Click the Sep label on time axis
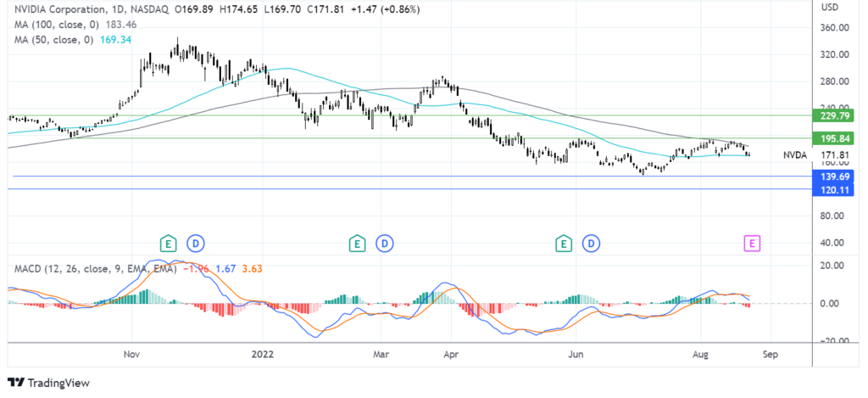Image resolution: width=868 pixels, height=398 pixels. [770, 354]
